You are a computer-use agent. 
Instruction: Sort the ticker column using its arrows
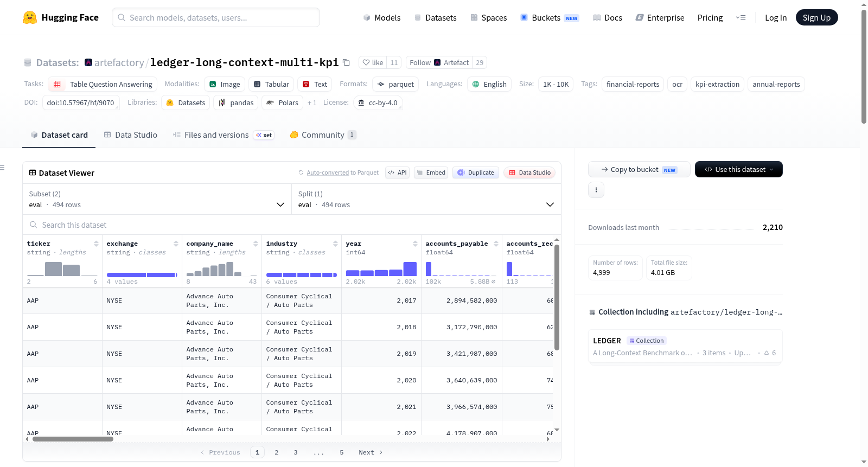coord(96,244)
